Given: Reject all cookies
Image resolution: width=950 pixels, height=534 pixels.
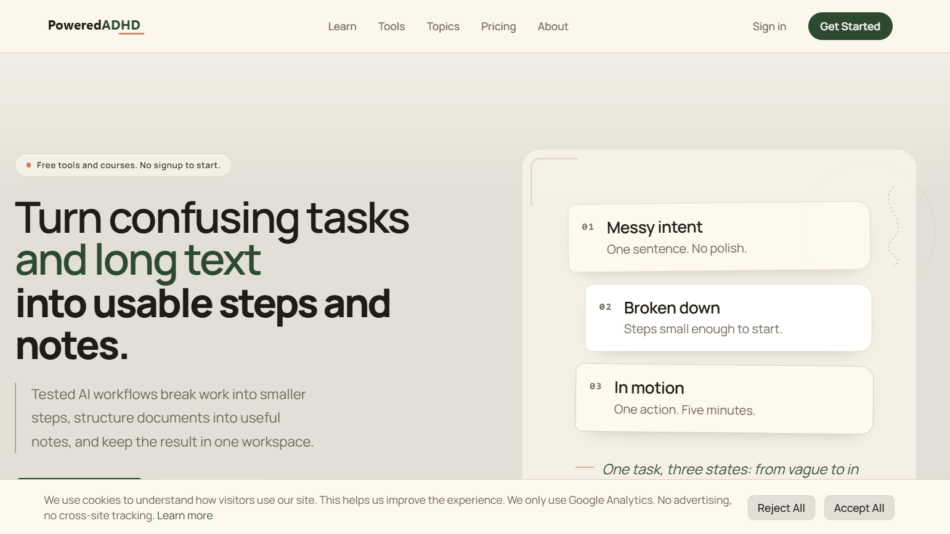Looking at the screenshot, I should point(781,508).
